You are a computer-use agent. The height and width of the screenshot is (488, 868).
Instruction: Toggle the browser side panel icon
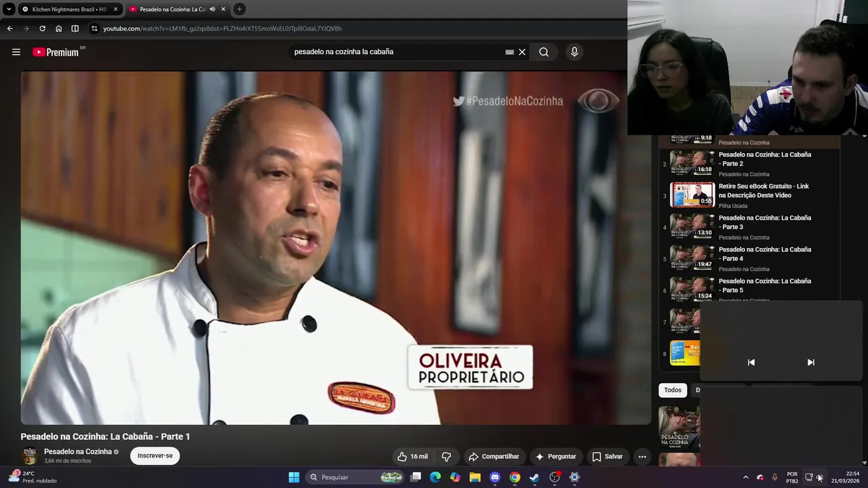point(75,28)
